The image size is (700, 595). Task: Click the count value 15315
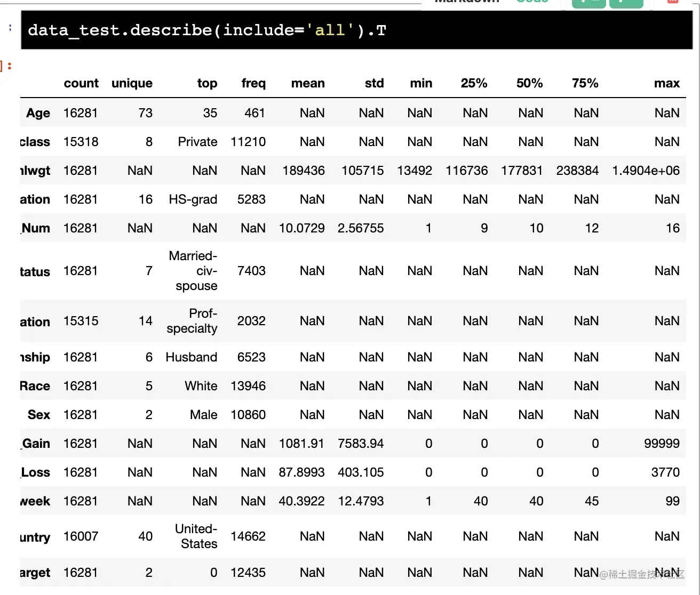[81, 321]
